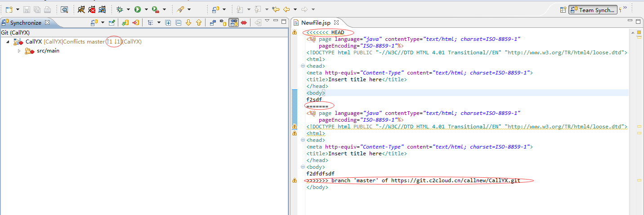Toggle Outgoing mode filter
The width and height of the screenshot is (644, 215).
[x=224, y=22]
